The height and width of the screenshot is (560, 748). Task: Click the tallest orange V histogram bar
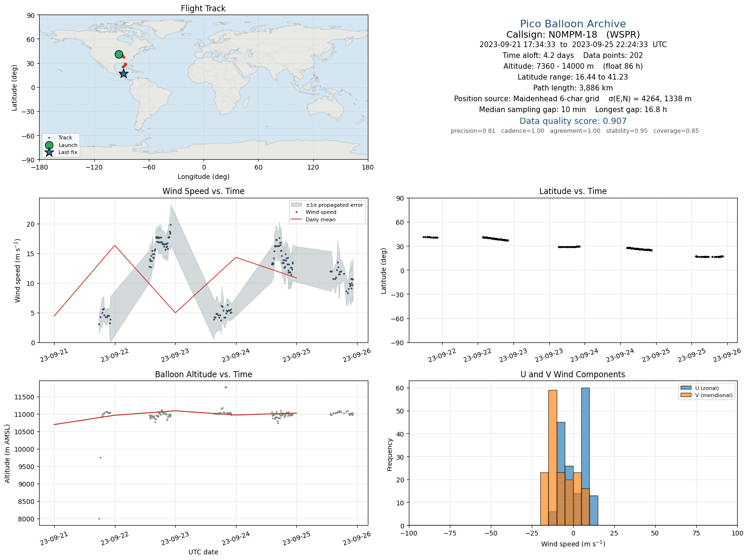point(553,457)
